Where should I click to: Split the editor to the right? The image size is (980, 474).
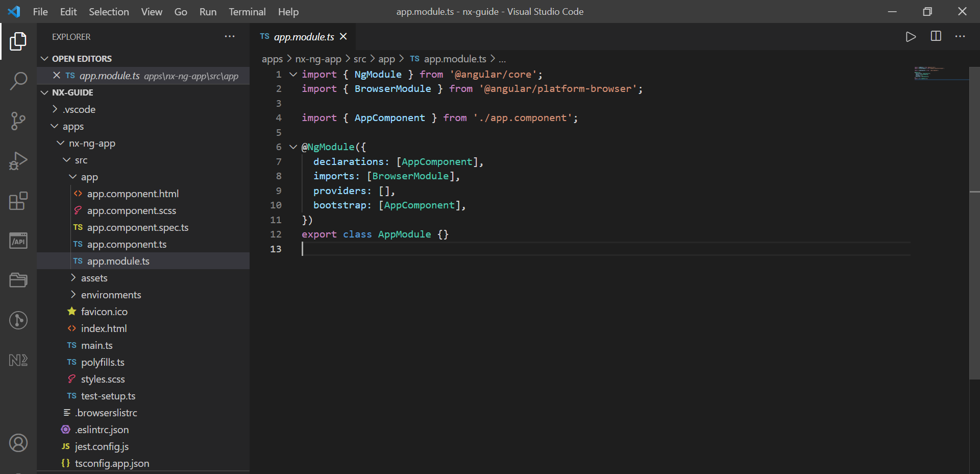click(936, 37)
